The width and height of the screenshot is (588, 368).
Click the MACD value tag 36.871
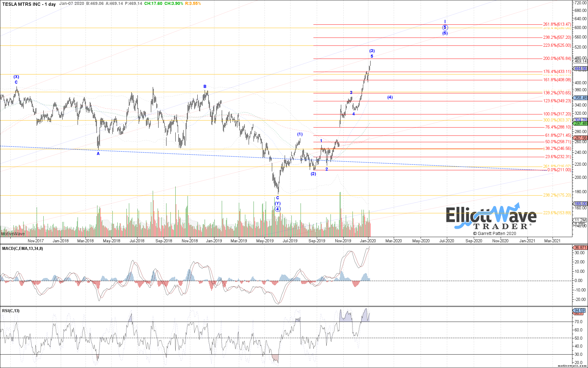[580, 248]
